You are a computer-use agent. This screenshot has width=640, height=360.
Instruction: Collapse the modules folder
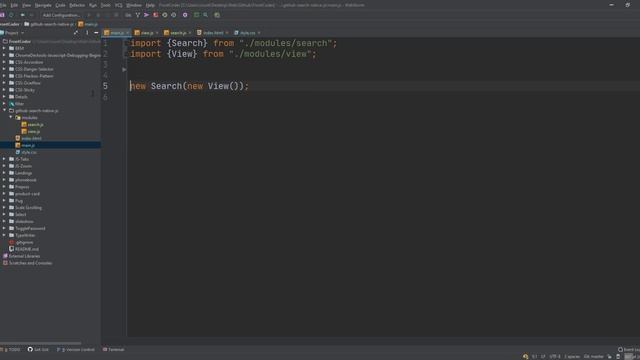pos(11,118)
